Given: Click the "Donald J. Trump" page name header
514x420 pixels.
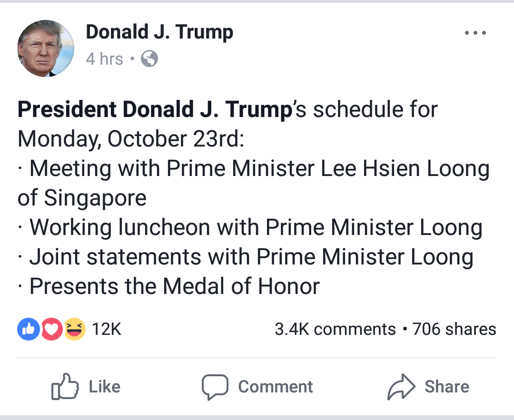Looking at the screenshot, I should tap(159, 32).
